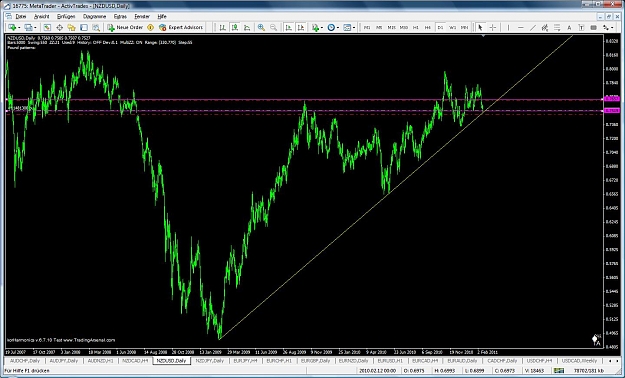The width and height of the screenshot is (625, 378).
Task: Expand the arrows dropdown arrow
Action: pyautogui.click(x=613, y=28)
